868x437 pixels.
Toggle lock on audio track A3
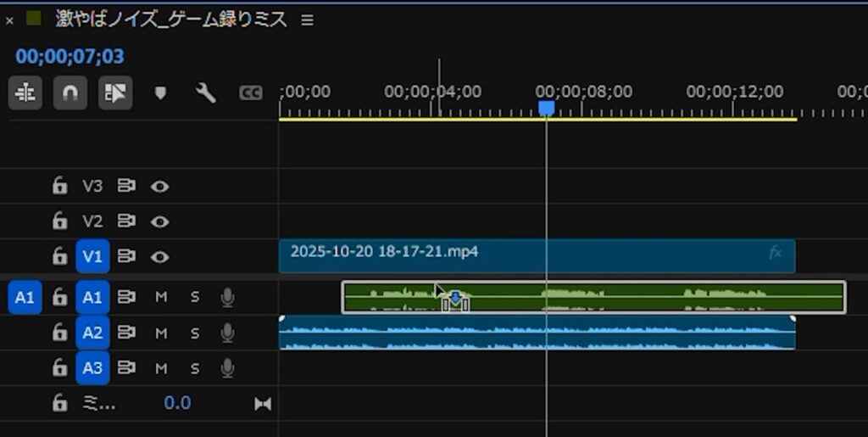click(59, 367)
